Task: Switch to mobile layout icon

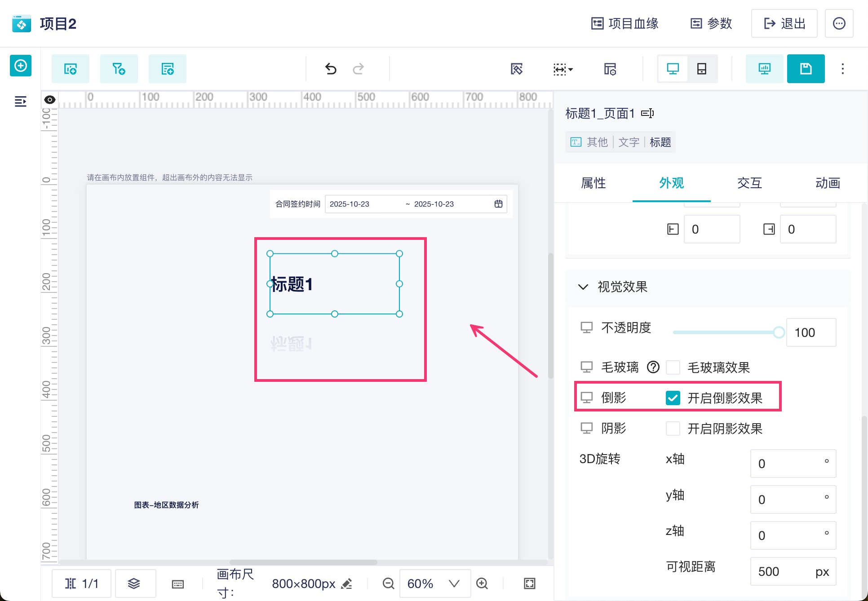Action: (x=701, y=69)
